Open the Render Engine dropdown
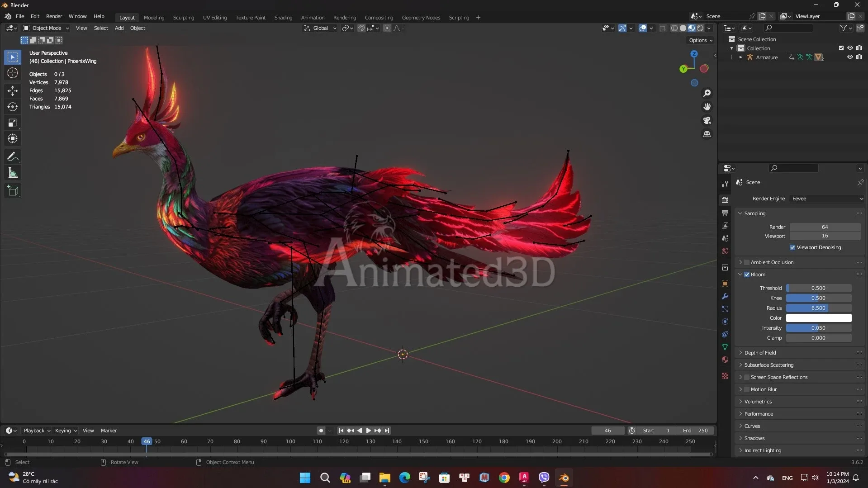The image size is (868, 488). coord(825,199)
